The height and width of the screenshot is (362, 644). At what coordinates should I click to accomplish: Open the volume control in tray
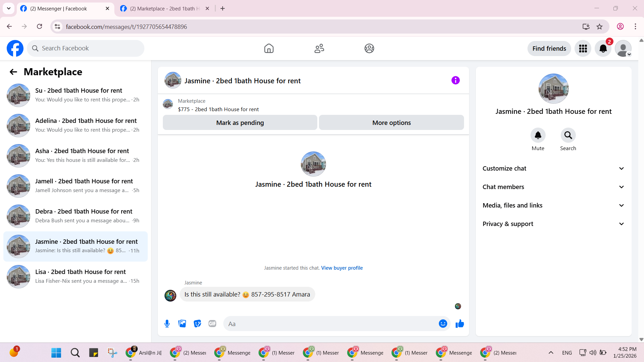593,353
